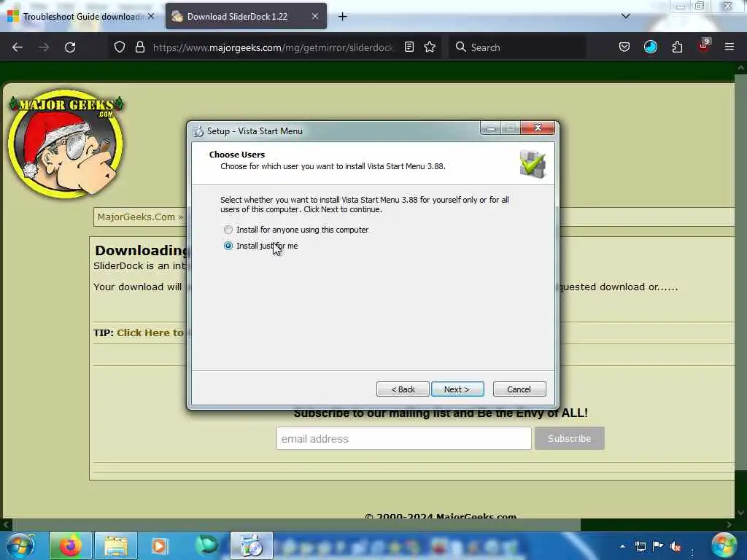Bookmark this page with star icon
Viewport: 747px width, 560px height.
(x=430, y=47)
